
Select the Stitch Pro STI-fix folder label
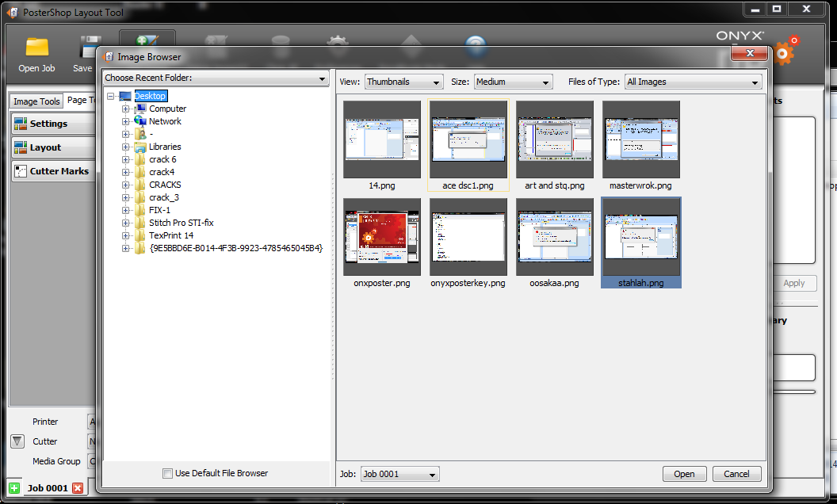[181, 223]
